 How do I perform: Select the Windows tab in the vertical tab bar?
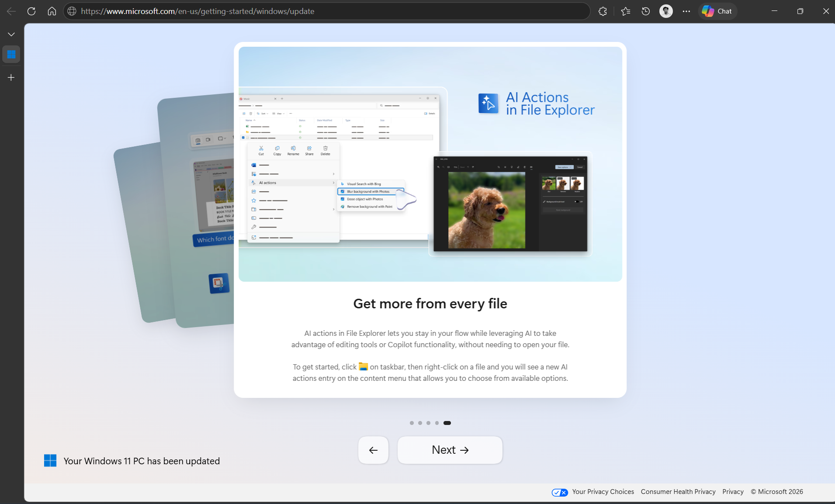[11, 54]
